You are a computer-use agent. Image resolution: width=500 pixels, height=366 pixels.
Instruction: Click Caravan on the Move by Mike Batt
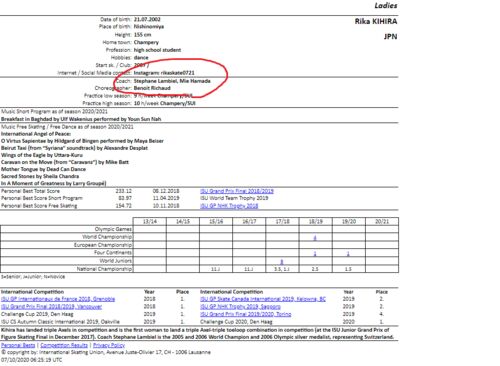click(x=65, y=162)
